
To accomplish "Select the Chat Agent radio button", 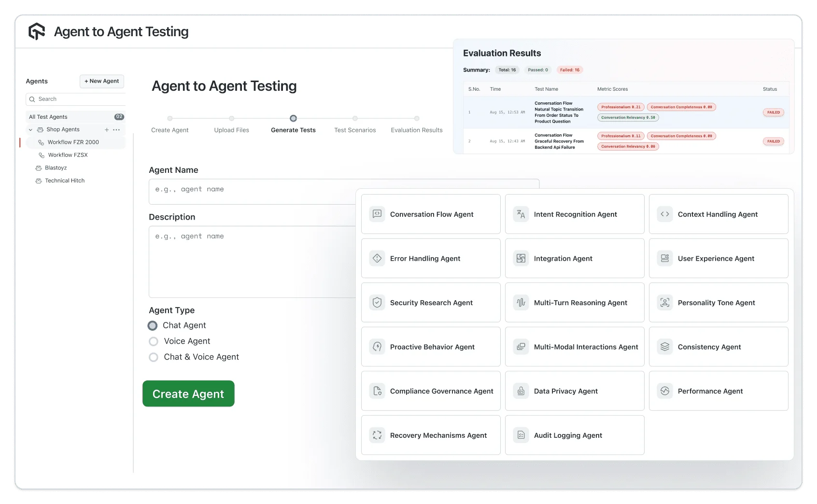I will [153, 325].
